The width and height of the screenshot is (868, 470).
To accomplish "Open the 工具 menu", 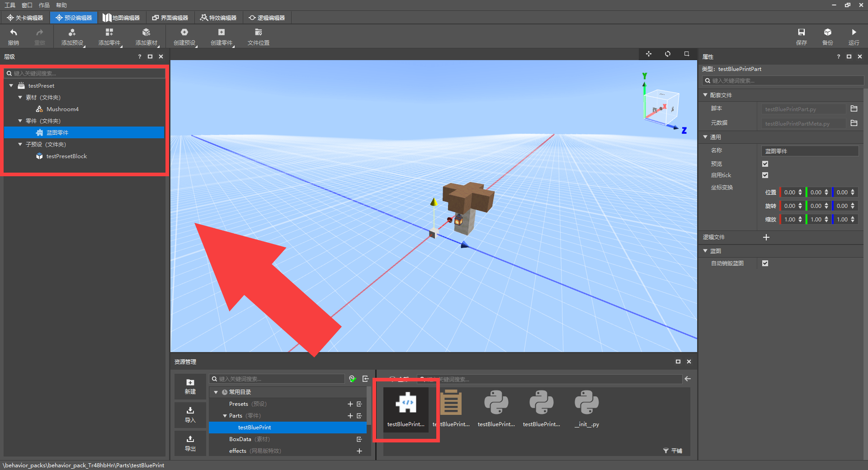I will click(10, 5).
